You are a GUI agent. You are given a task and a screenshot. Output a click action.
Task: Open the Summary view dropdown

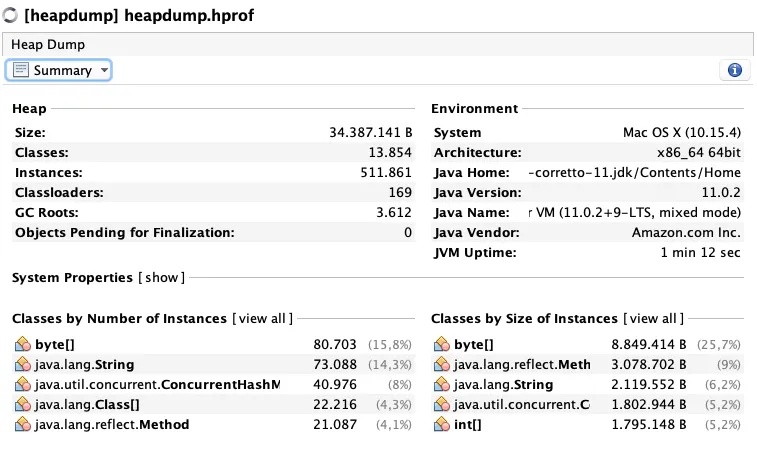[x=59, y=70]
